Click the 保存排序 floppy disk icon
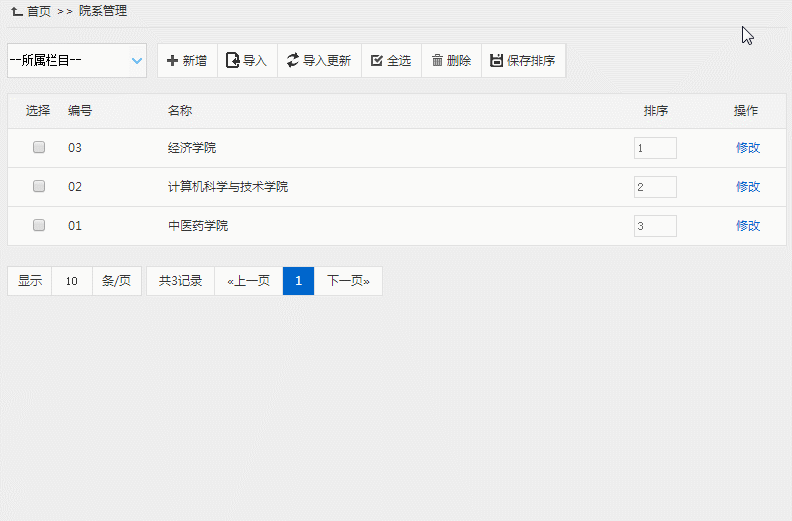792x521 pixels. click(x=496, y=61)
